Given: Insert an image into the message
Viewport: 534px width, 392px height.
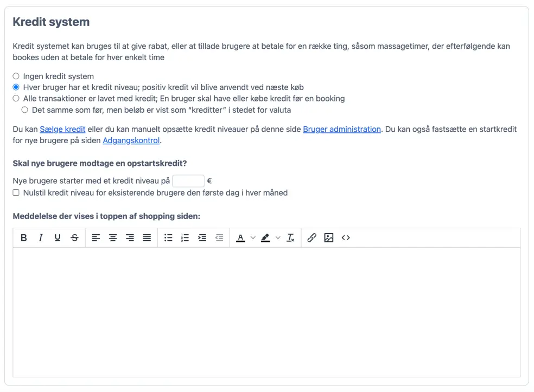Looking at the screenshot, I should click(328, 237).
